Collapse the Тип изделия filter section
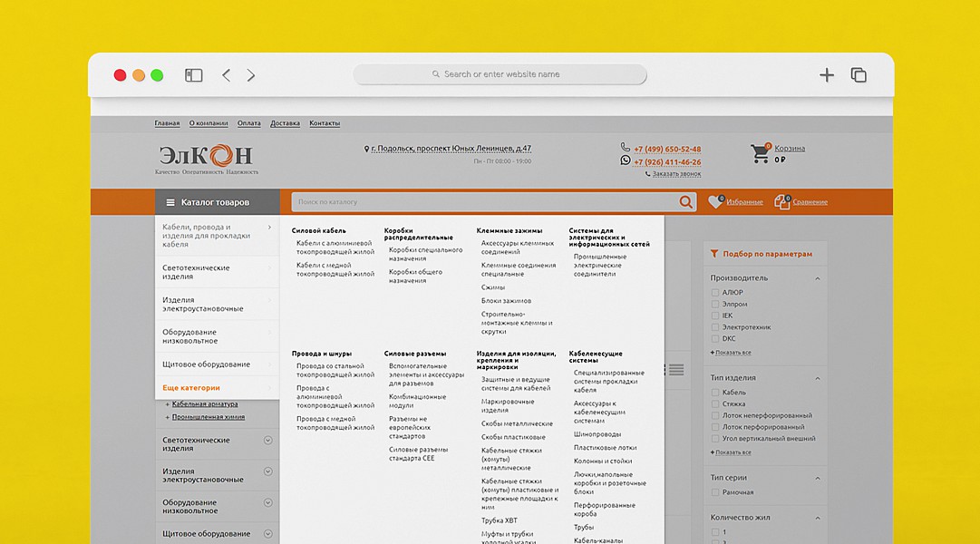The height and width of the screenshot is (544, 980). 817,378
